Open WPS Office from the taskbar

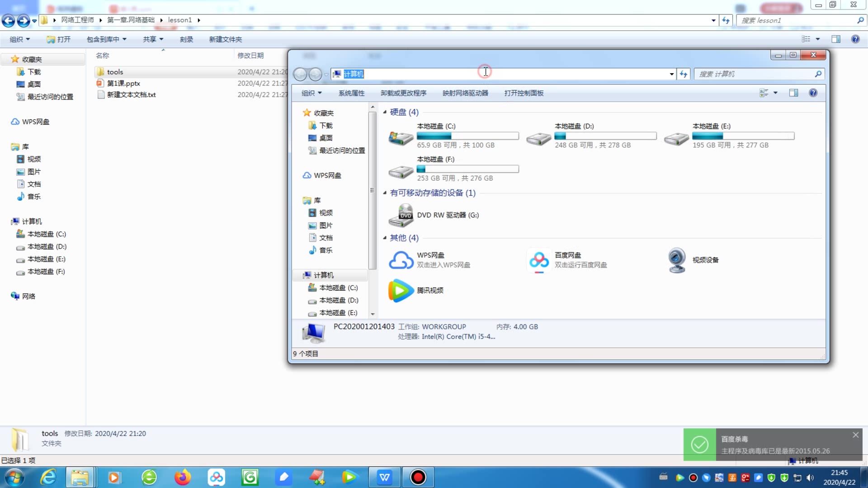[x=385, y=477]
